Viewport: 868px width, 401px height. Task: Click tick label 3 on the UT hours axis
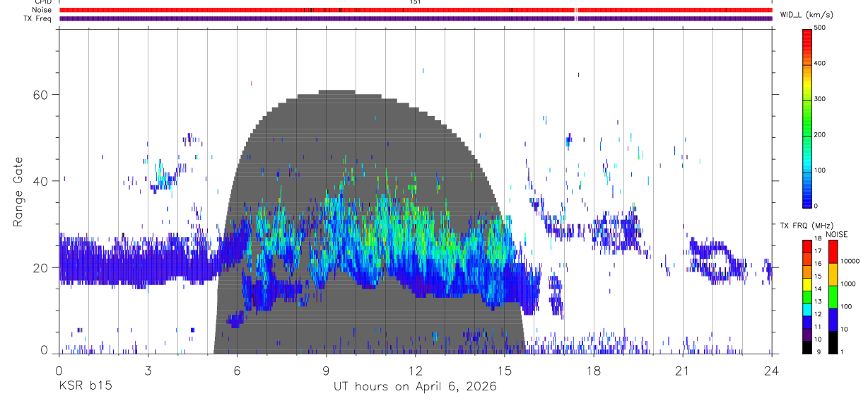point(148,371)
